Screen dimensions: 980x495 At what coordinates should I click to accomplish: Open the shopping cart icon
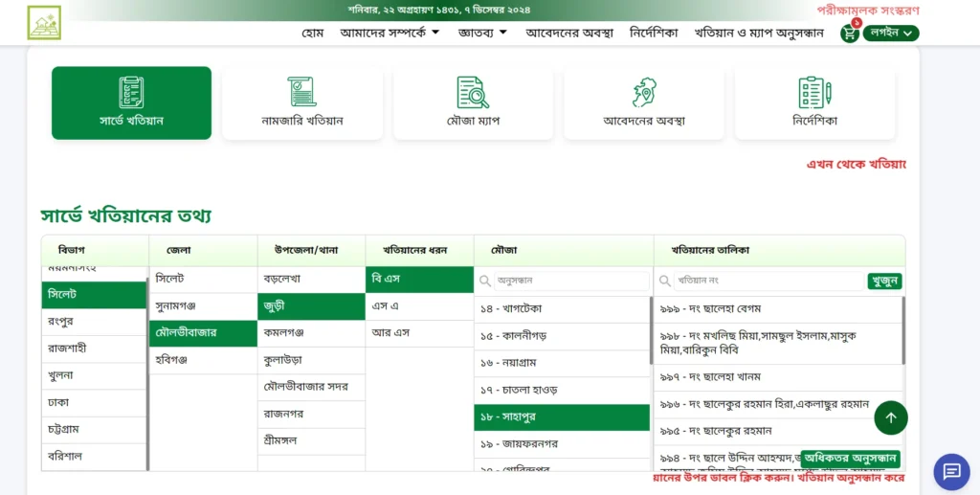[x=849, y=34]
